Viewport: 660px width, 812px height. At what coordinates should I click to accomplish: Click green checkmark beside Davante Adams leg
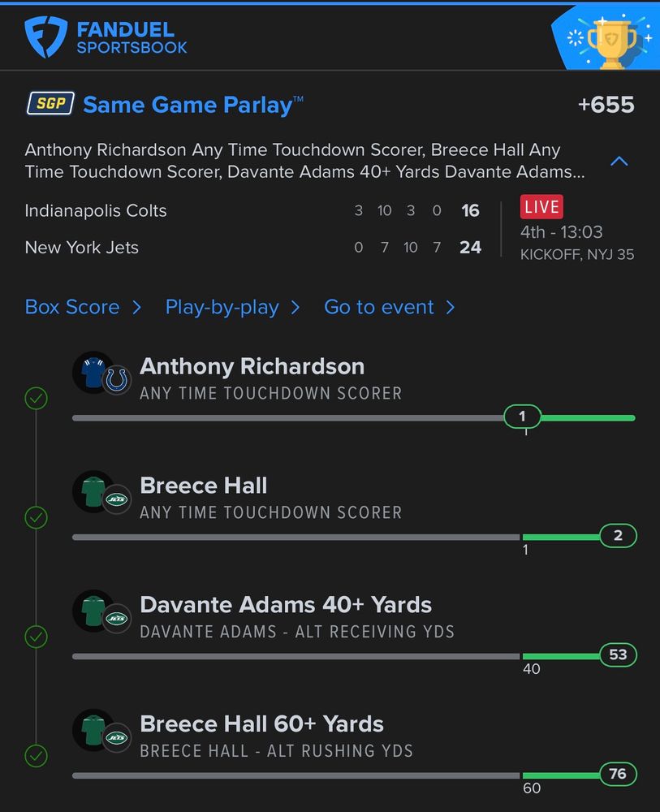[37, 637]
